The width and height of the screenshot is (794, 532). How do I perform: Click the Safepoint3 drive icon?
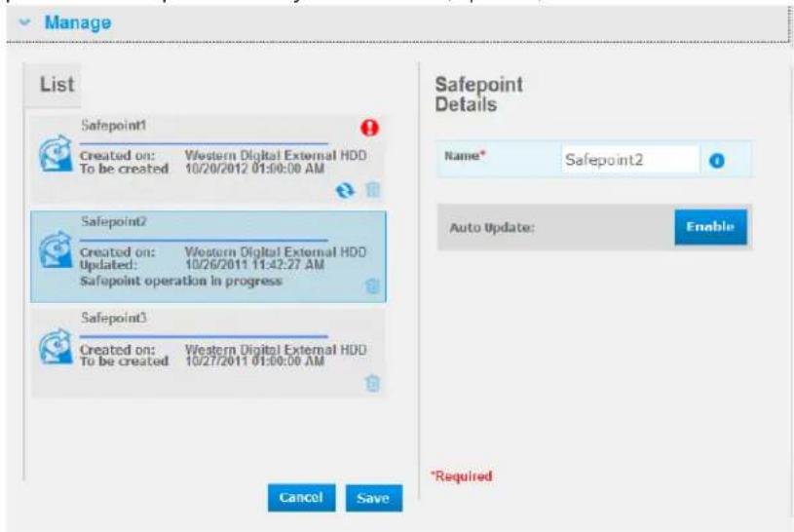56,347
